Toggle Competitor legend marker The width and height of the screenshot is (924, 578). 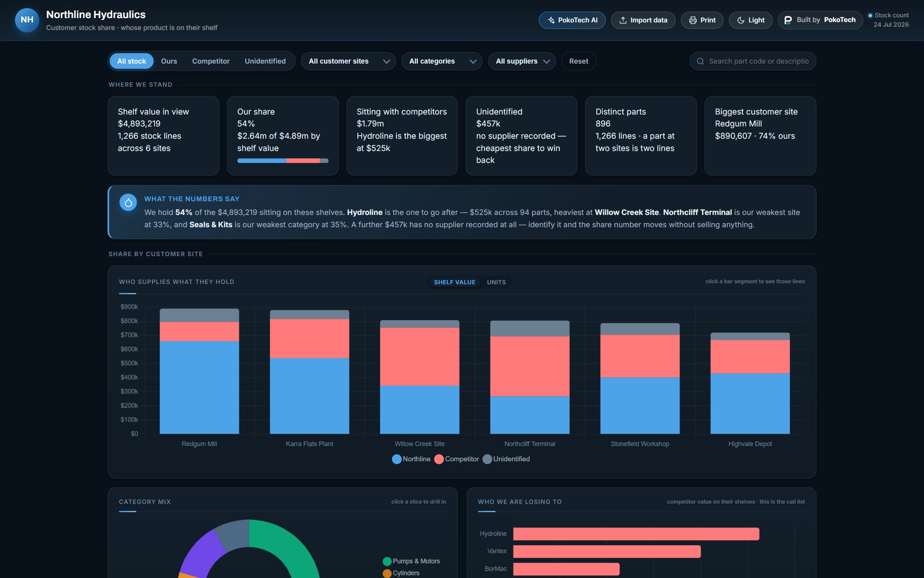pyautogui.click(x=439, y=459)
